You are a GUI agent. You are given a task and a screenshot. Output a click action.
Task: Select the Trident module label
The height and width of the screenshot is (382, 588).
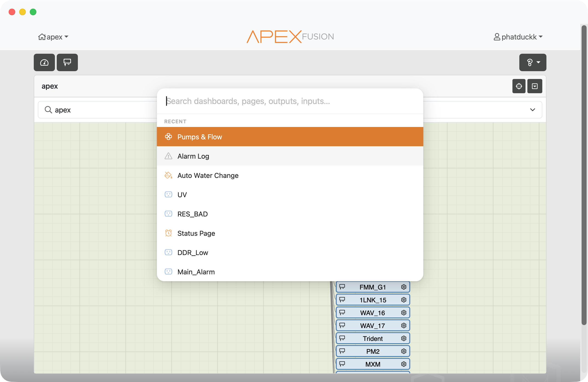pos(373,339)
